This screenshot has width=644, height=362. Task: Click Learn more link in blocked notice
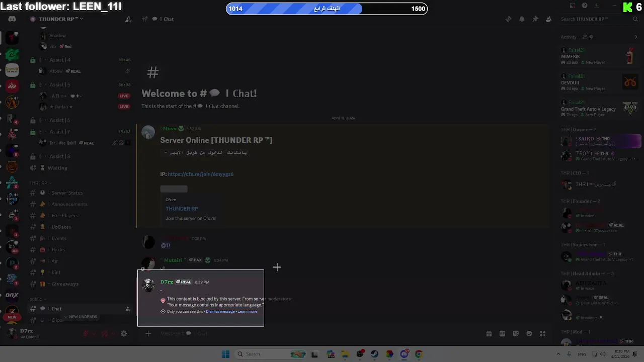pyautogui.click(x=248, y=311)
